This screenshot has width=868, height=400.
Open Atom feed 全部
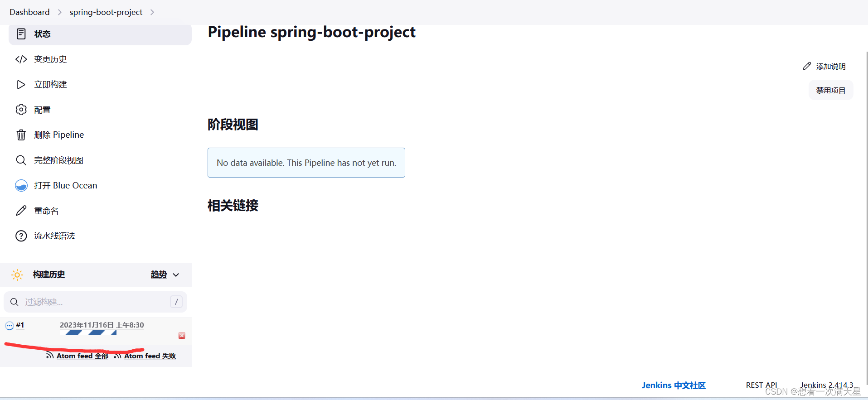82,356
